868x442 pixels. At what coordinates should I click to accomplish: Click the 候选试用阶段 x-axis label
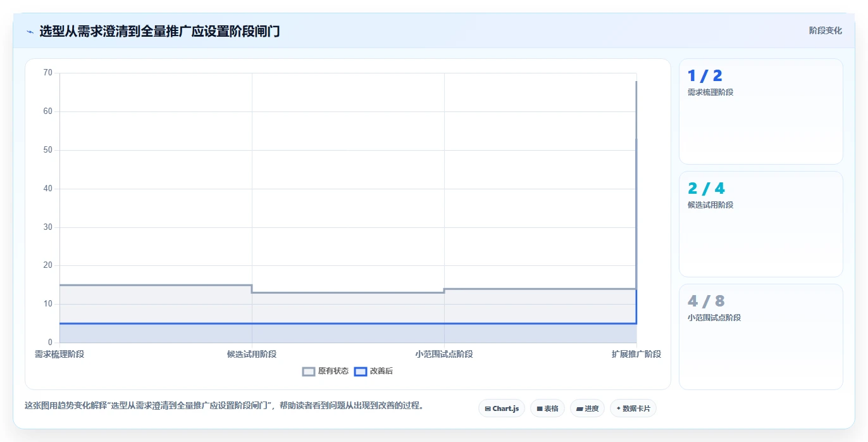tap(252, 354)
